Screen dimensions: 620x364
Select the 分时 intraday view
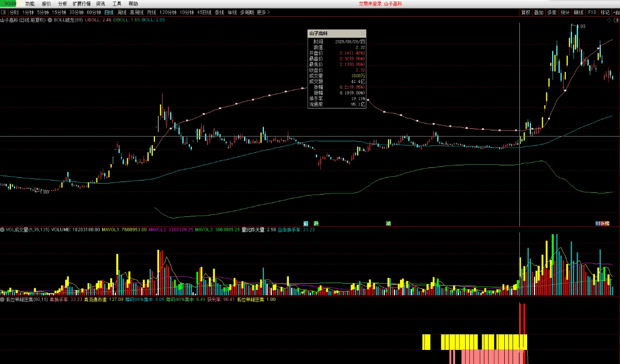(x=14, y=12)
